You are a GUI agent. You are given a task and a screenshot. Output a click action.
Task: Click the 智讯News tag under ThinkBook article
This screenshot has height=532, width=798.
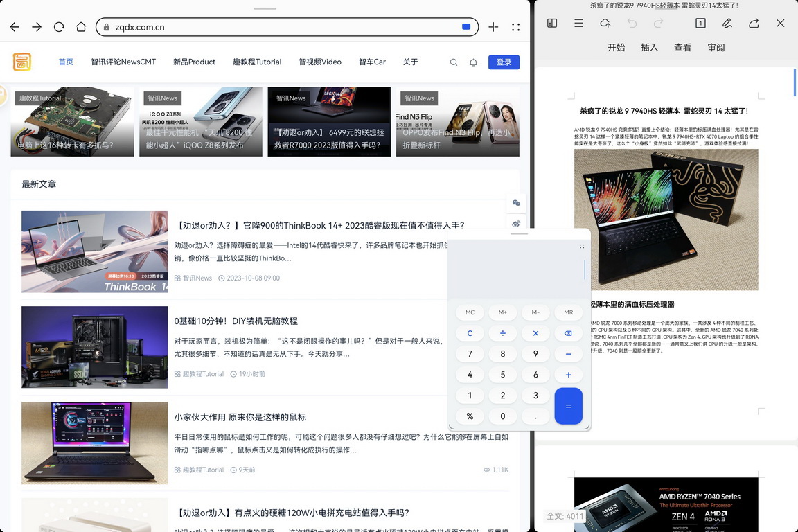tap(193, 278)
